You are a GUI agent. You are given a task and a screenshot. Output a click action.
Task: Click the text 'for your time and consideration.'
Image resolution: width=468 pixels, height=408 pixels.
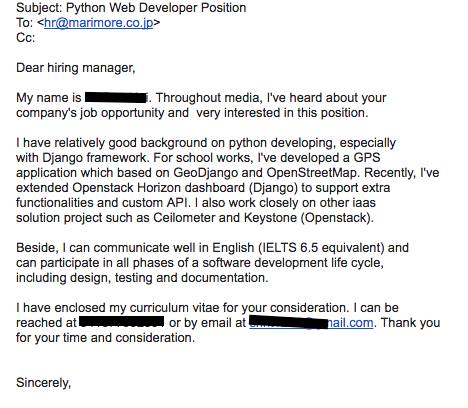105,338
